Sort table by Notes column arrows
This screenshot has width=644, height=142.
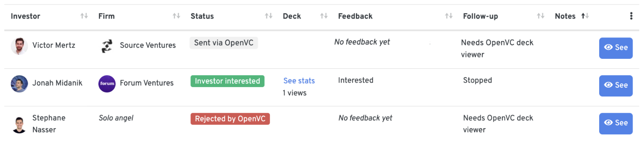(585, 16)
